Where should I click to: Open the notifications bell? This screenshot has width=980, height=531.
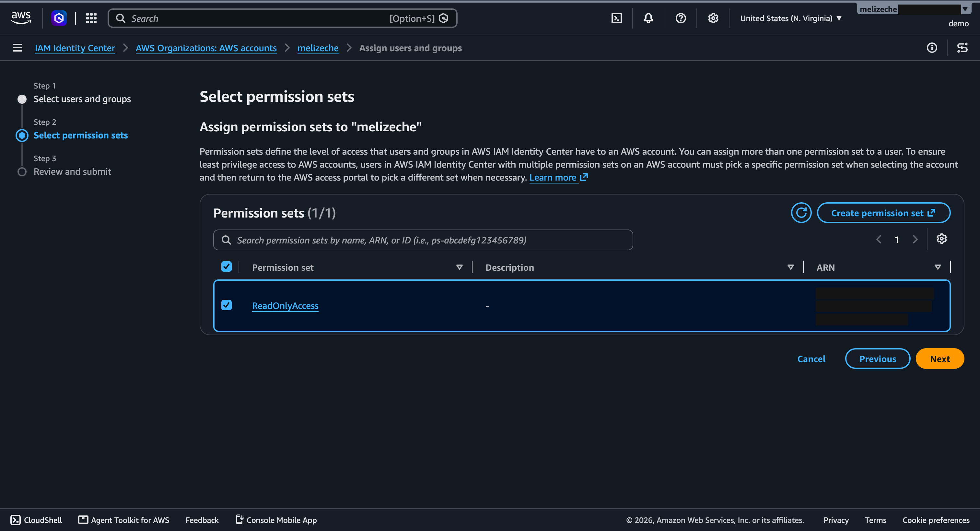click(x=648, y=18)
